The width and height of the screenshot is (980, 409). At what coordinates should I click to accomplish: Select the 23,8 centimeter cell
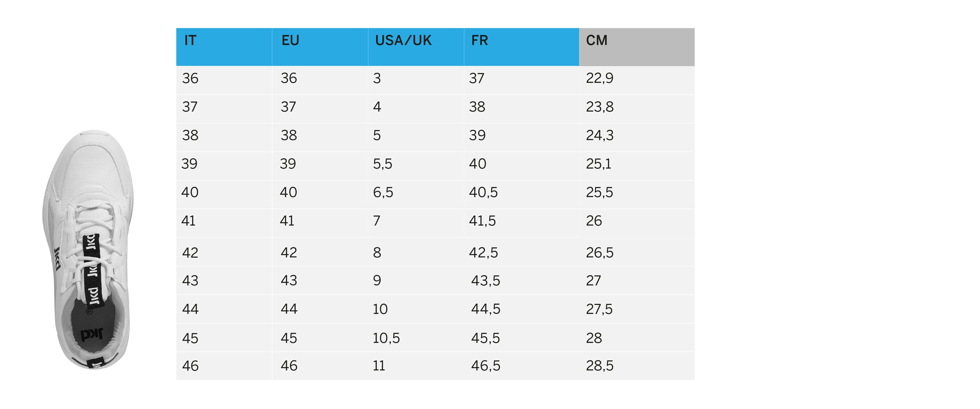click(x=600, y=107)
